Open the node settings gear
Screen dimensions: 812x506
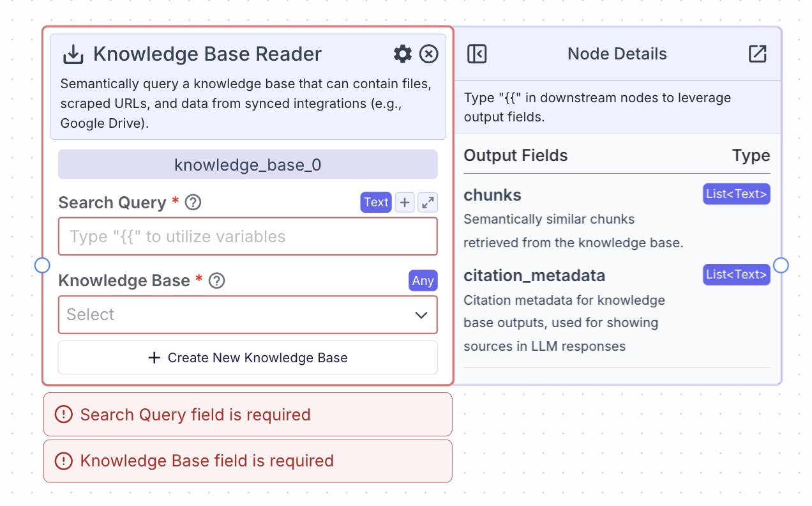tap(402, 54)
